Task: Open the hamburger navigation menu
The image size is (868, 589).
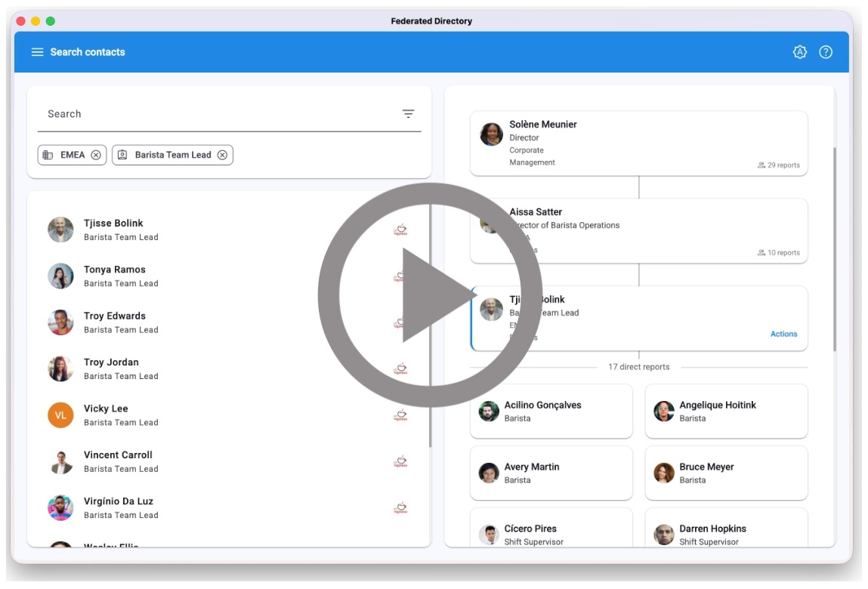Action: (x=37, y=52)
